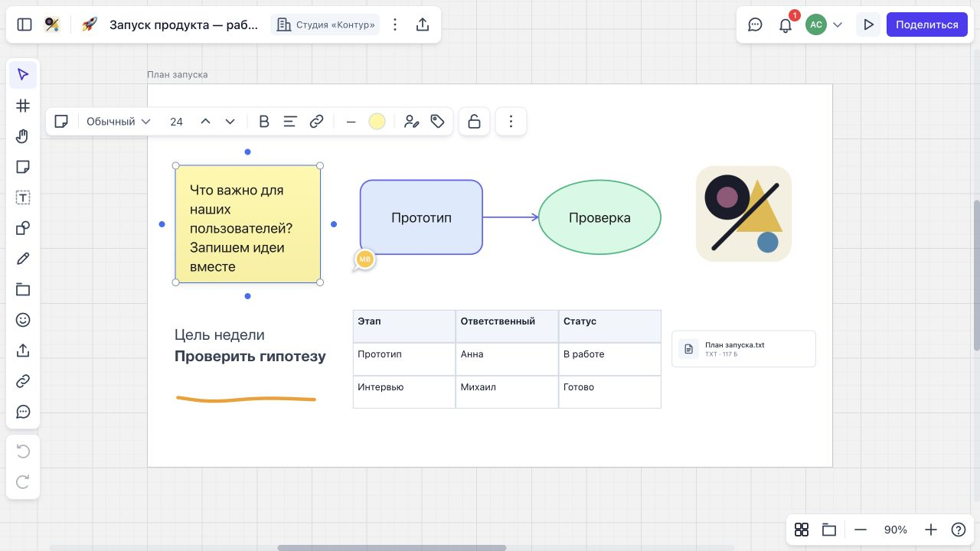Click the «Михаил» table cell
Screen dimensions: 980x551
pyautogui.click(x=507, y=392)
